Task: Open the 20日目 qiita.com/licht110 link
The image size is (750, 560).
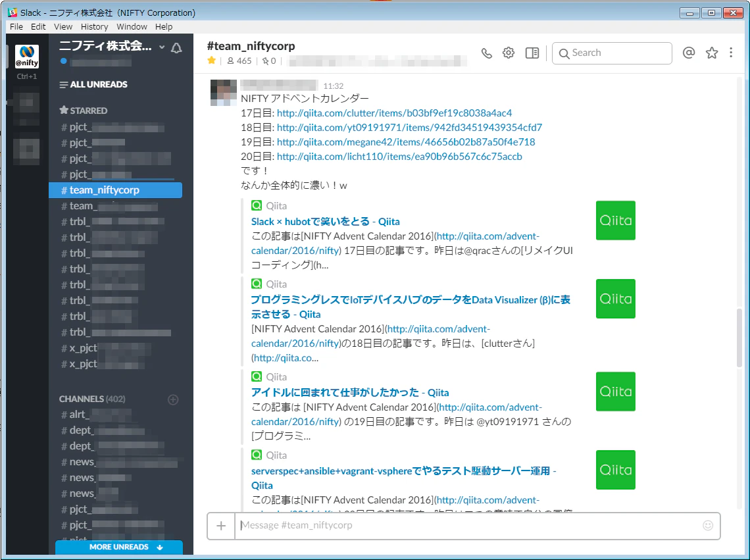Action: coord(399,156)
